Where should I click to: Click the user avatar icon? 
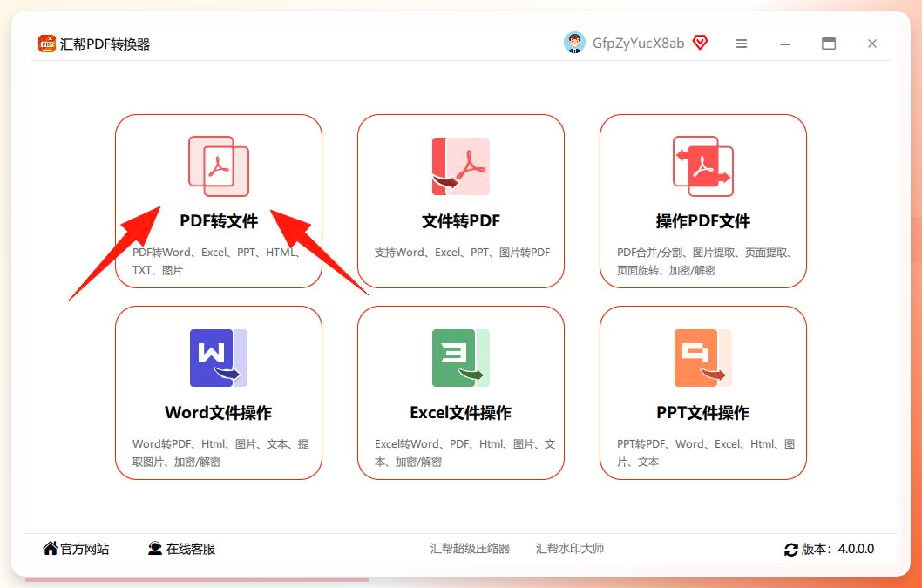tap(574, 43)
